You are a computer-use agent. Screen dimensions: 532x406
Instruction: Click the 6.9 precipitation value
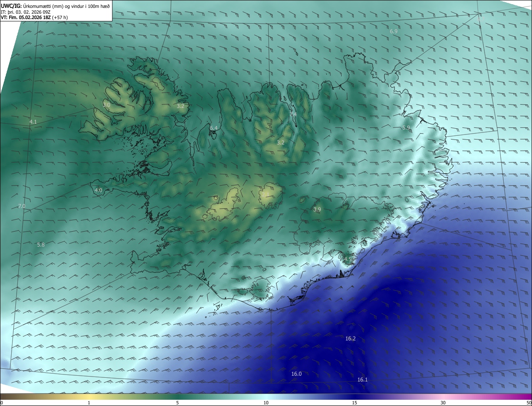[394, 32]
